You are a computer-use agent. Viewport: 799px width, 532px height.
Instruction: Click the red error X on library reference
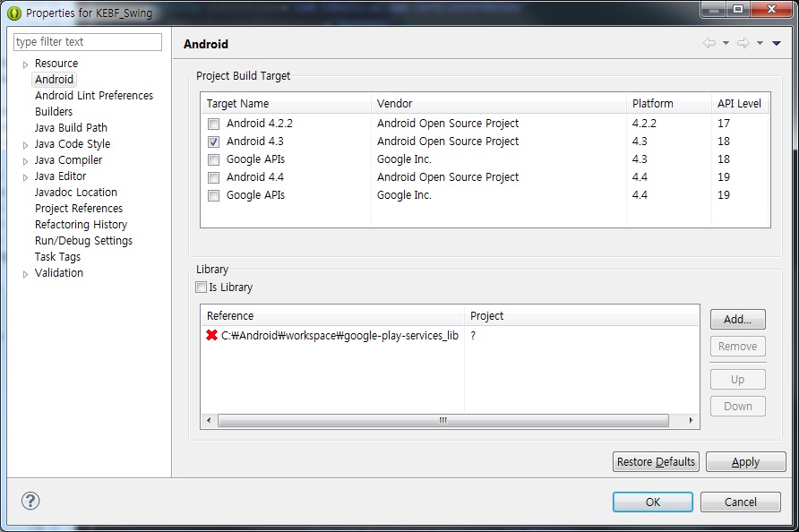tap(212, 335)
